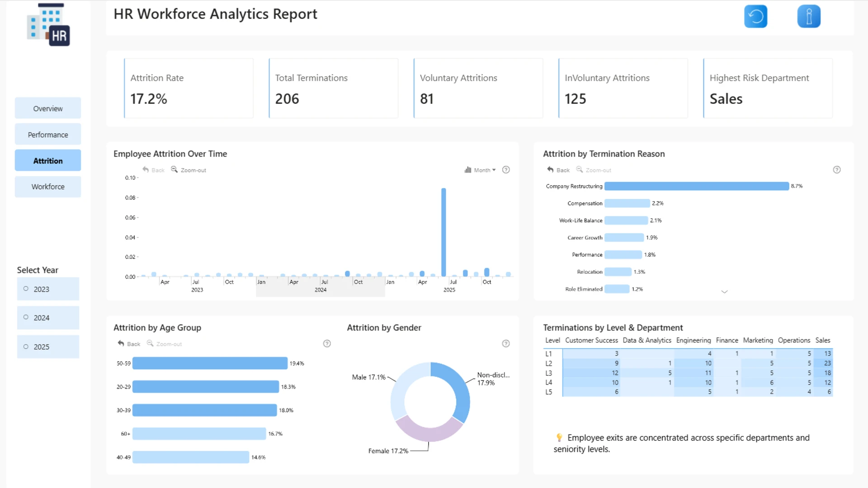Image resolution: width=868 pixels, height=488 pixels.
Task: Select the 60+ age group bar
Action: [x=199, y=434]
